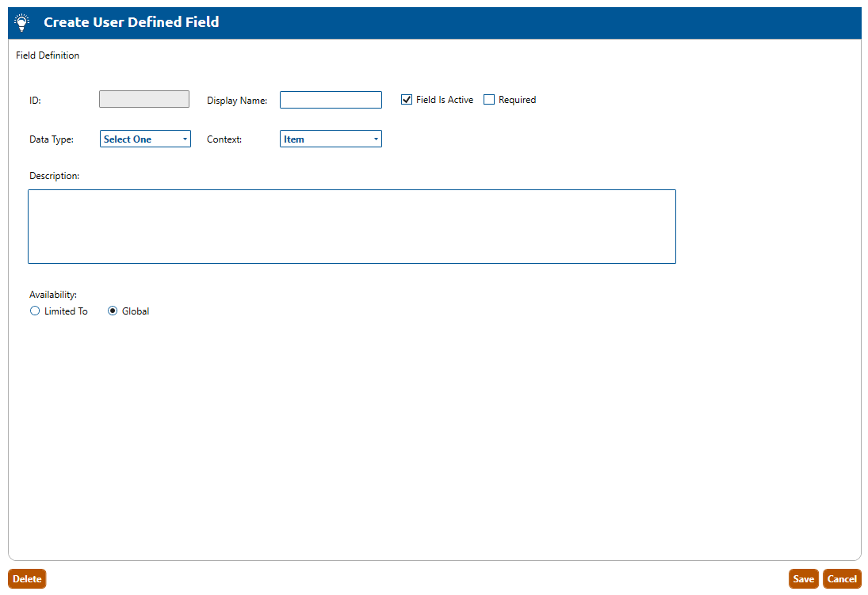This screenshot has width=868, height=595.
Task: Click inside the Description text area
Action: coord(351,226)
